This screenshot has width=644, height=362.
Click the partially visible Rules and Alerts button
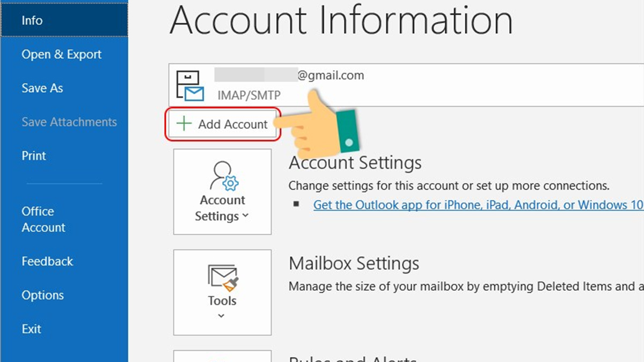click(x=222, y=356)
